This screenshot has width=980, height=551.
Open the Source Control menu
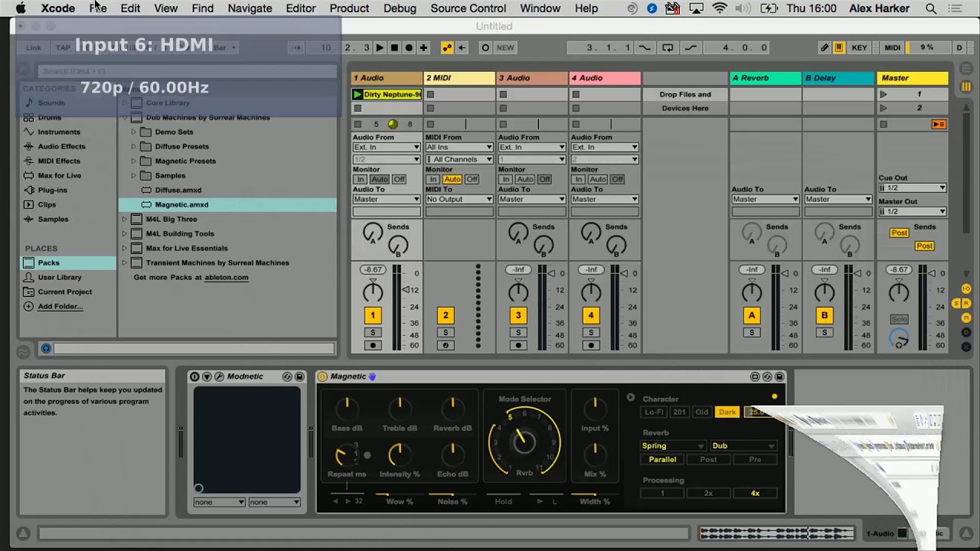468,8
